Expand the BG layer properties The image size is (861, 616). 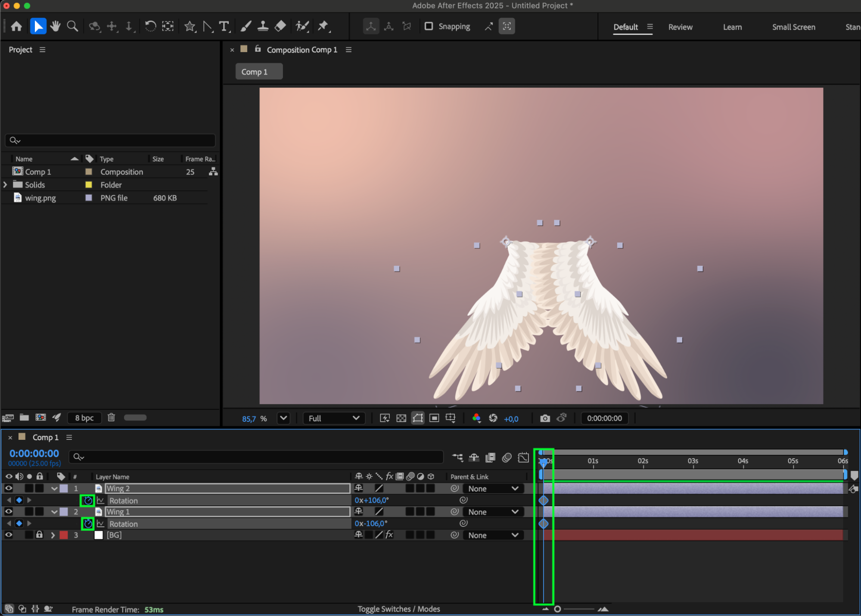click(x=53, y=535)
